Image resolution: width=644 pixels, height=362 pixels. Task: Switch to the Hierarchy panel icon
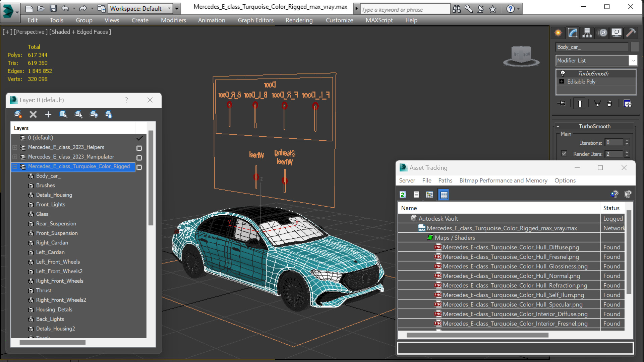(x=587, y=32)
